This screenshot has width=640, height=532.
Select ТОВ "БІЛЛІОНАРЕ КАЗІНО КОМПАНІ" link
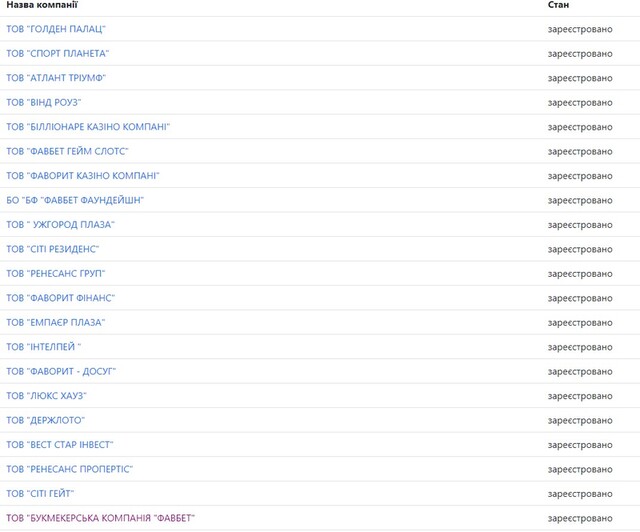[88, 127]
